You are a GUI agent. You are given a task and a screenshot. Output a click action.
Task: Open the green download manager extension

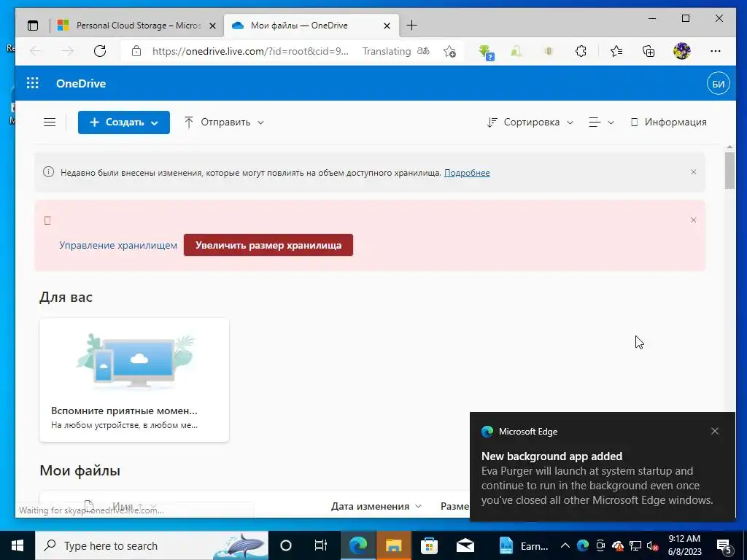click(485, 52)
